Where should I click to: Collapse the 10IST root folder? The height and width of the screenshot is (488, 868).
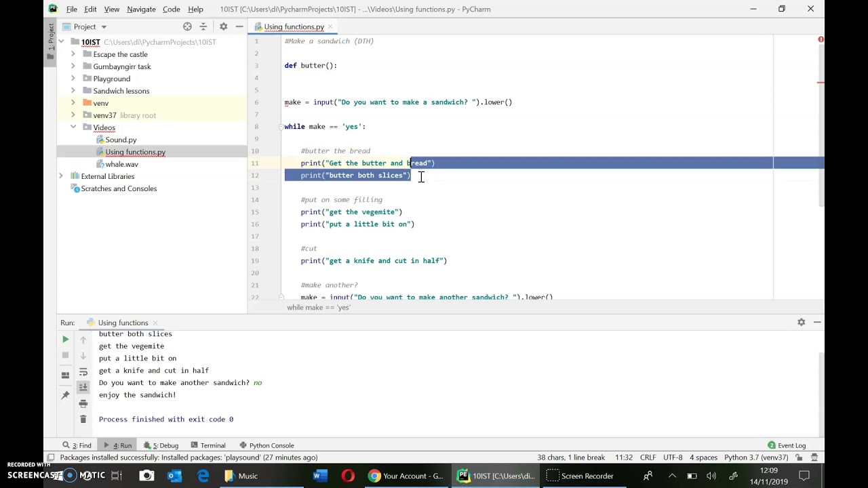(61, 42)
